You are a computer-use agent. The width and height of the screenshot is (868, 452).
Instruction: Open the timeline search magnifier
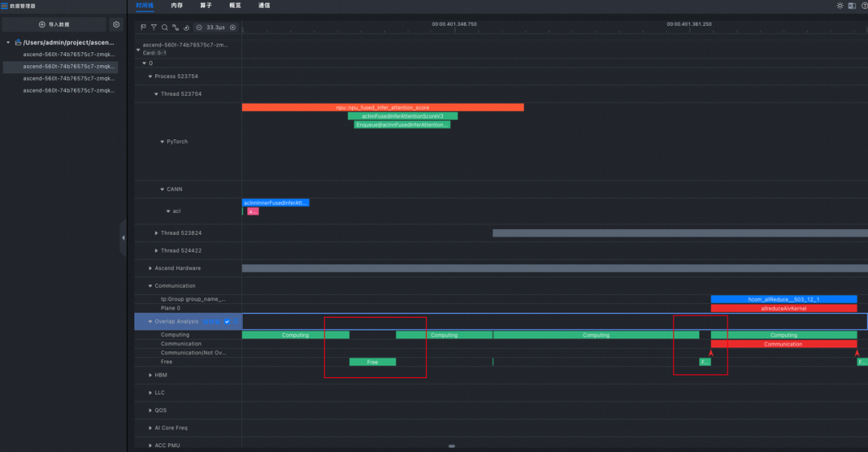click(165, 27)
